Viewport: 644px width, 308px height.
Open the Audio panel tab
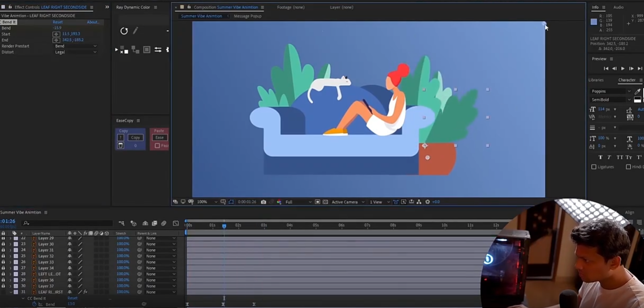[618, 7]
